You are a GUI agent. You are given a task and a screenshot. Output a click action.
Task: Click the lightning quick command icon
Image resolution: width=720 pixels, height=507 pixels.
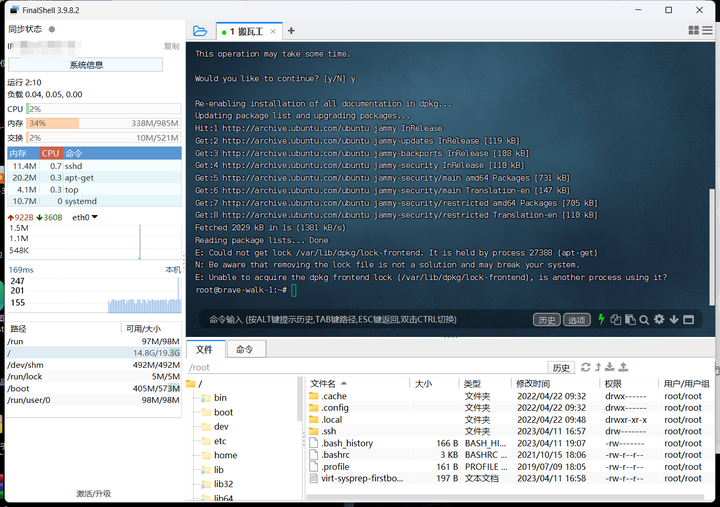(x=601, y=319)
